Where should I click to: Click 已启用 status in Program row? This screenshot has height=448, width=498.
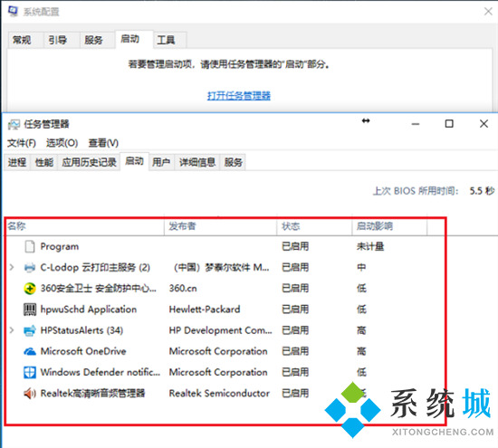(295, 246)
